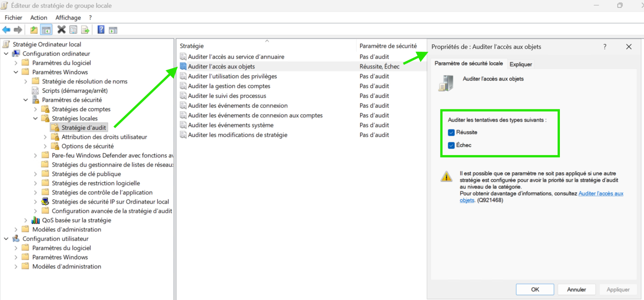This screenshot has height=300, width=644.
Task: Expand the Stratégies de comptes node
Action: pos(36,109)
